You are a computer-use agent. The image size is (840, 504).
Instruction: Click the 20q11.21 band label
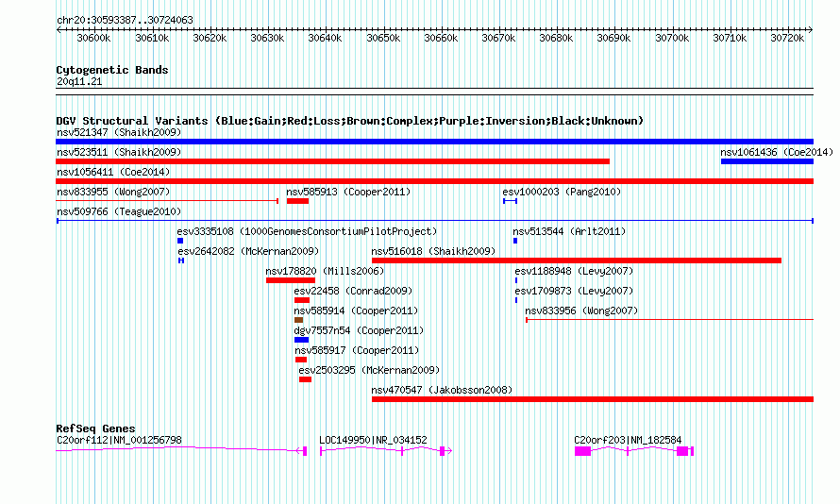pos(79,82)
